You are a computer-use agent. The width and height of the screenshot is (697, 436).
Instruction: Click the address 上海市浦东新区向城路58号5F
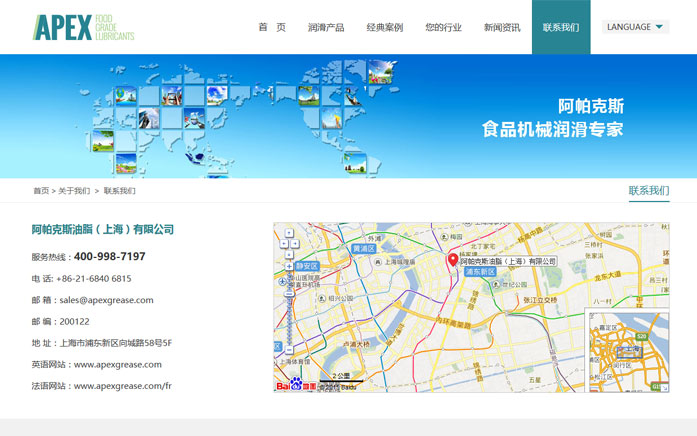click(116, 343)
